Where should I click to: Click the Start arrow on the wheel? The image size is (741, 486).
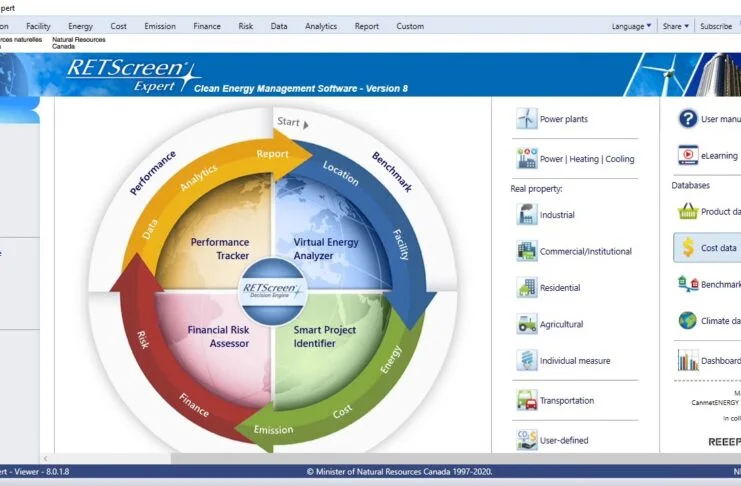point(292,123)
